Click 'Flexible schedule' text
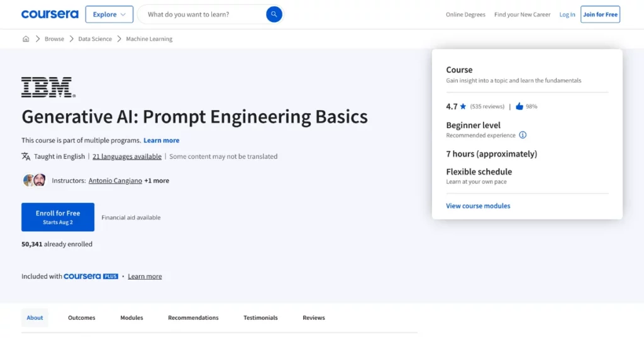The image size is (644, 338). click(x=479, y=172)
